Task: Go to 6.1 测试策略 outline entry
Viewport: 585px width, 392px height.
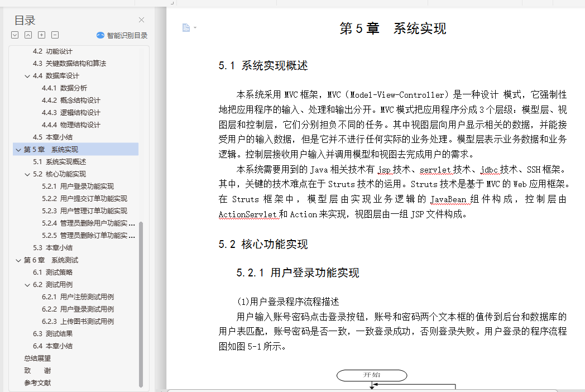Action: click(x=52, y=273)
